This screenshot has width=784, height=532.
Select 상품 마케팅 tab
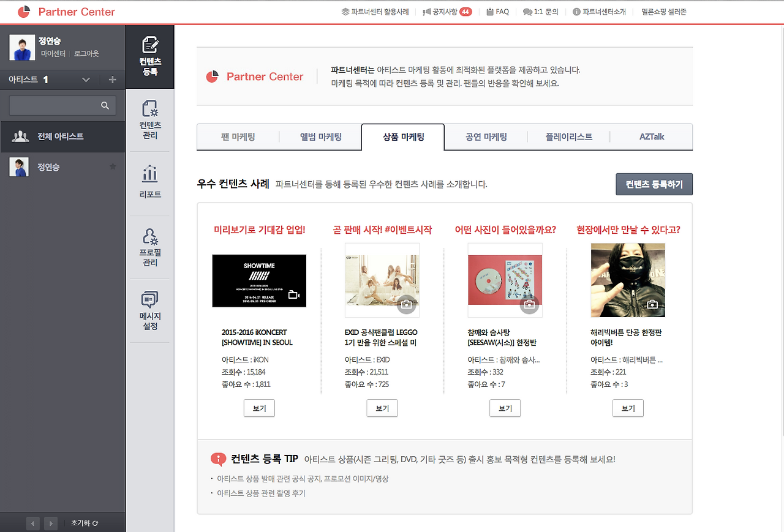403,137
